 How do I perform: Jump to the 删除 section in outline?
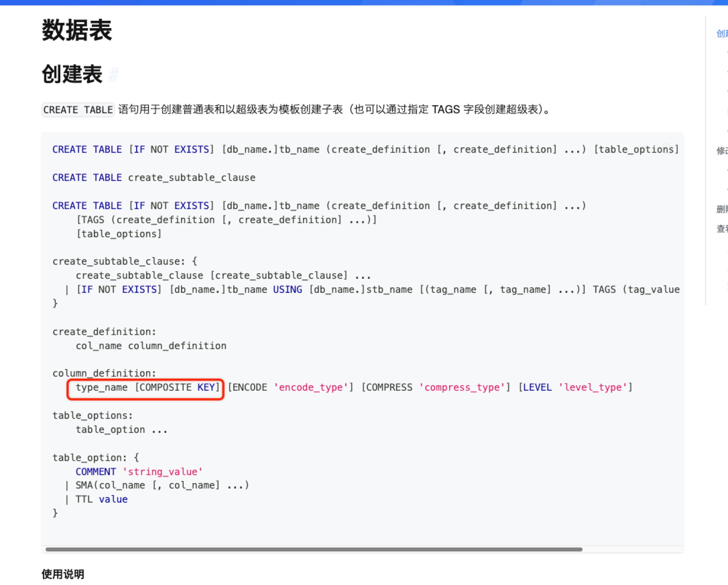pyautogui.click(x=722, y=209)
